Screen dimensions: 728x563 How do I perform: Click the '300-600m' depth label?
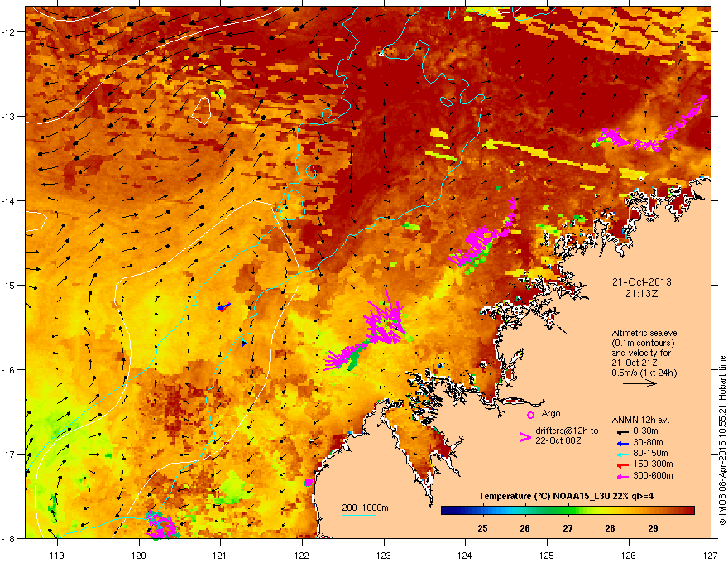[x=653, y=476]
